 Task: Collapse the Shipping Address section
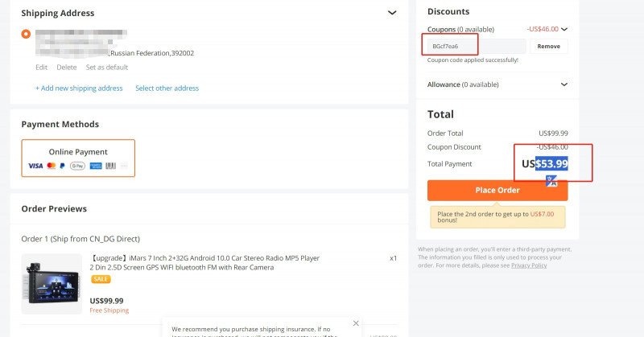(392, 13)
